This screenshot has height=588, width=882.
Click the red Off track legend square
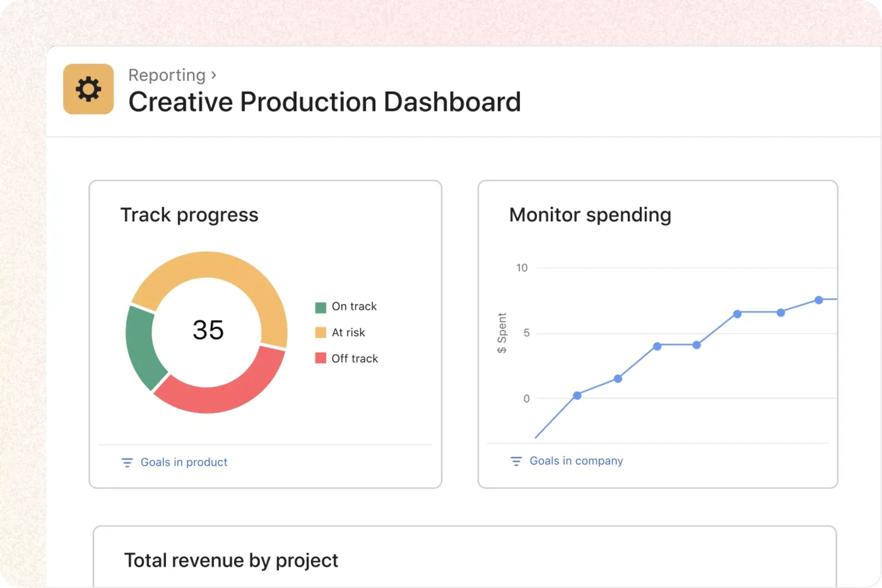tap(320, 358)
